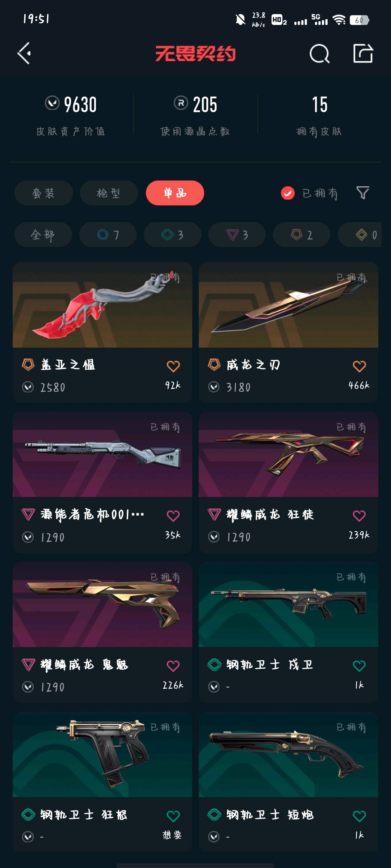Open search with the magnifier icon
Viewport: 391px width, 868px height.
click(x=320, y=54)
